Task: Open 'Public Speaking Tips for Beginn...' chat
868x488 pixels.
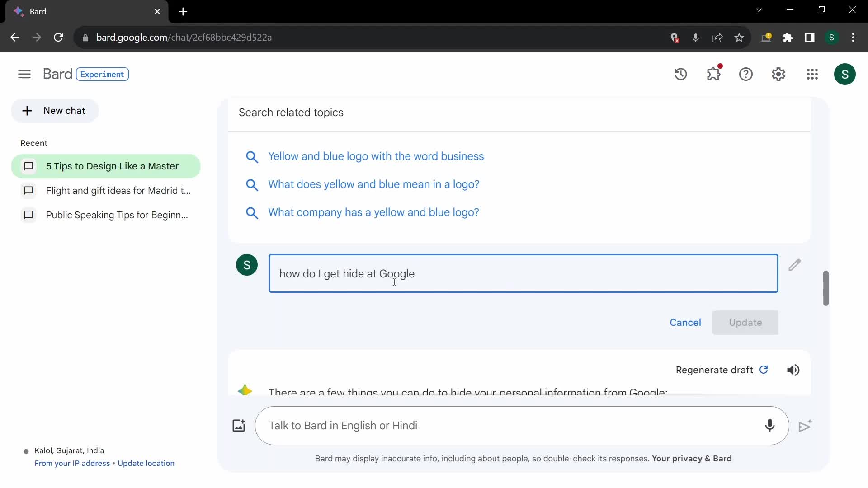Action: point(106,215)
